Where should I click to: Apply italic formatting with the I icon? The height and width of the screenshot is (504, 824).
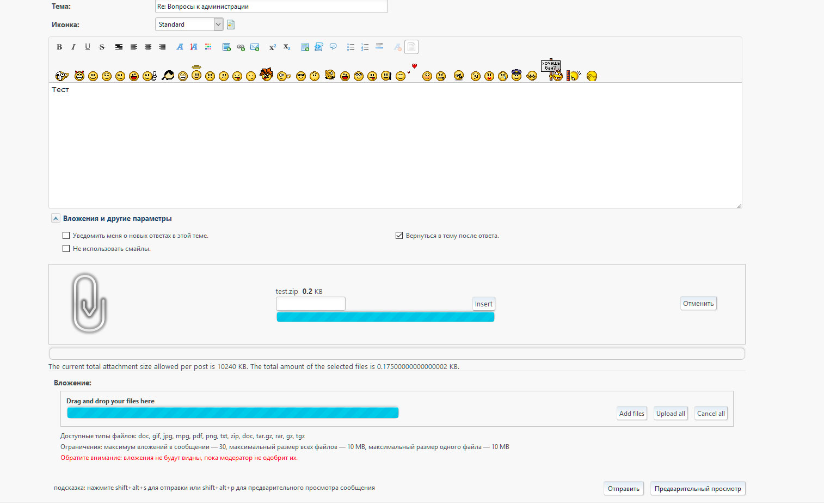point(73,47)
